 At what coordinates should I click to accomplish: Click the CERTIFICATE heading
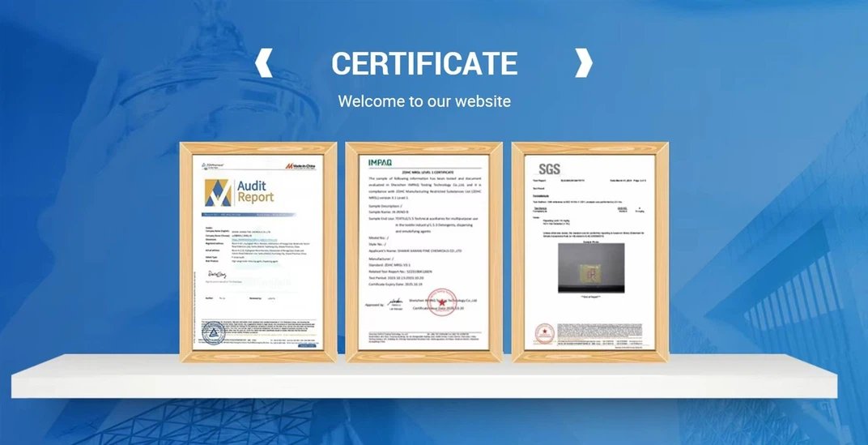(424, 63)
